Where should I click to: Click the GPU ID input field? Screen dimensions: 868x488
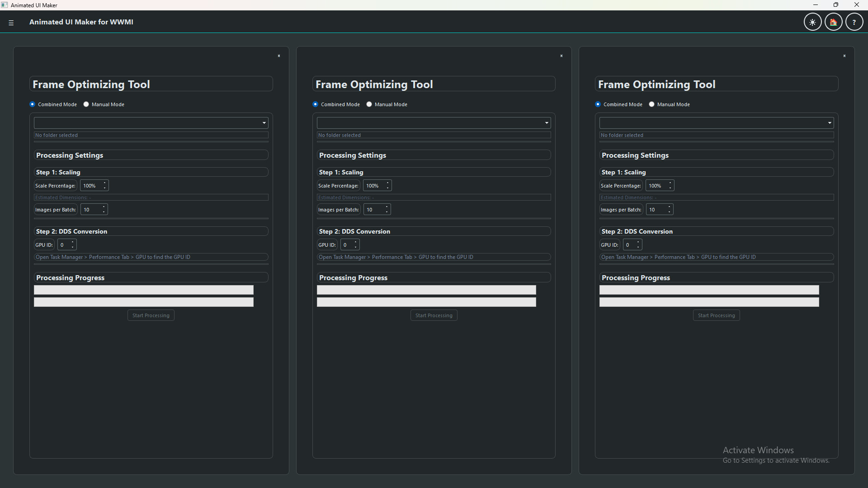65,244
